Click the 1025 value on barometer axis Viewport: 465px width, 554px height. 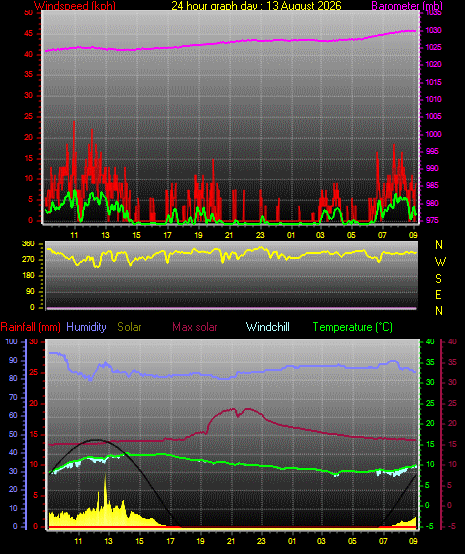click(433, 47)
